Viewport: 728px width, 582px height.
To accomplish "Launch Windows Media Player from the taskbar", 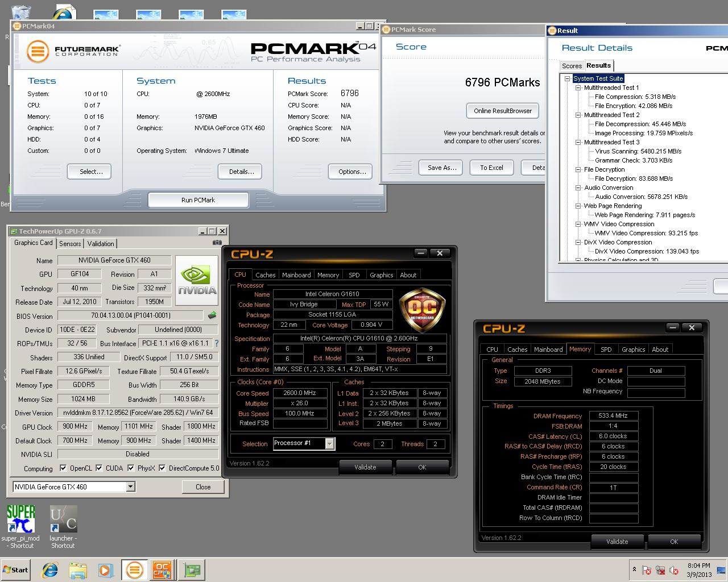I will (105, 570).
